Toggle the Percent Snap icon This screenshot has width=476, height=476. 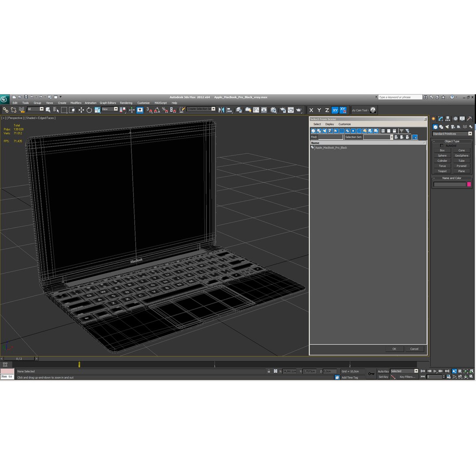tap(165, 110)
